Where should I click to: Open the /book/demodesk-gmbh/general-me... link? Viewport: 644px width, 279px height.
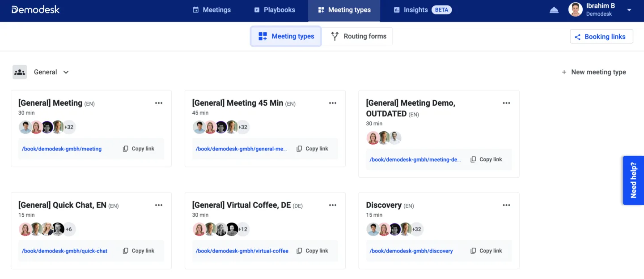point(241,149)
